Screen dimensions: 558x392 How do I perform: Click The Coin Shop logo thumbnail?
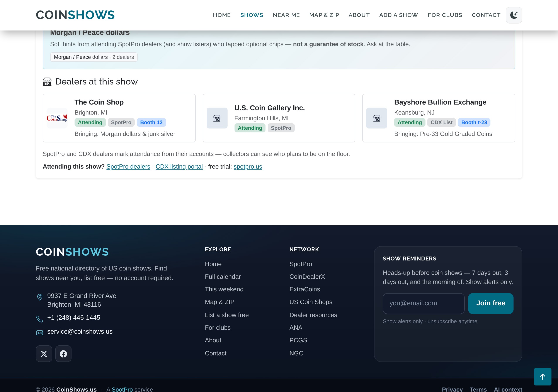(x=57, y=118)
